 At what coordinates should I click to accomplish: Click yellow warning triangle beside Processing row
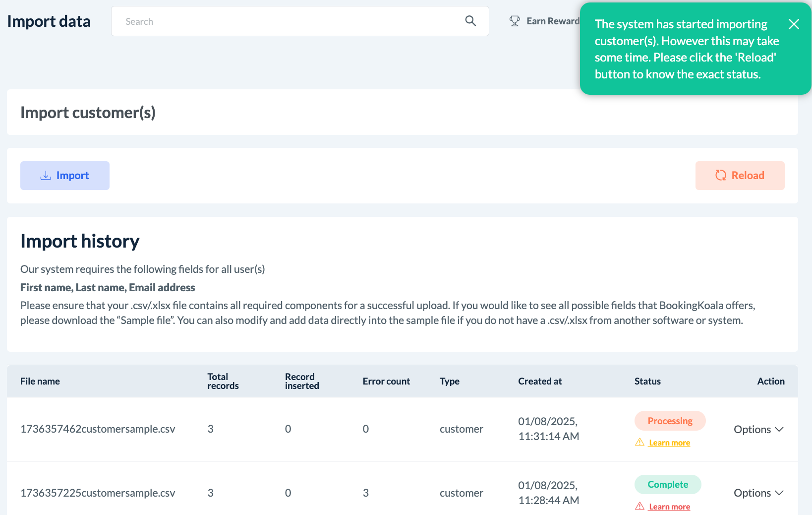tap(640, 442)
